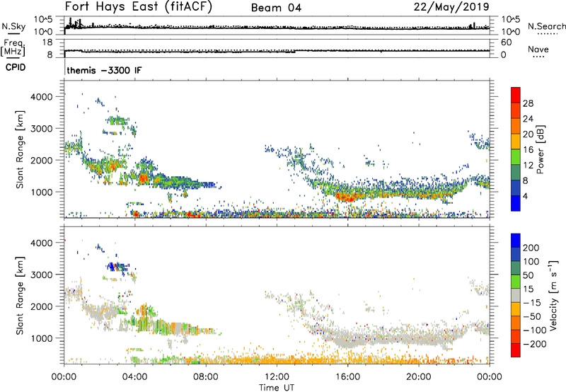Click the blue velocity cluster near 3200 km
The height and width of the screenshot is (392, 566).
pos(116,267)
